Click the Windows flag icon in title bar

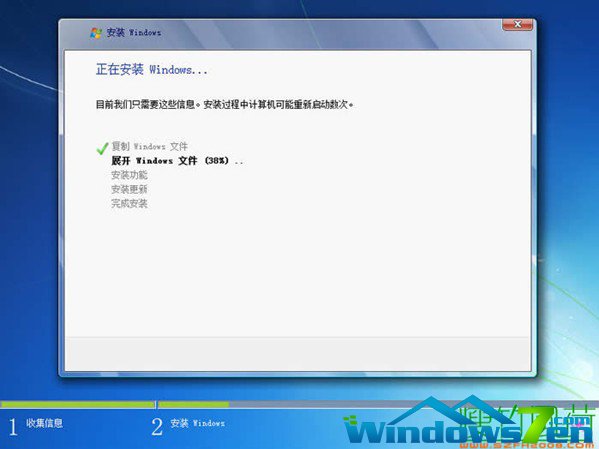[96, 33]
